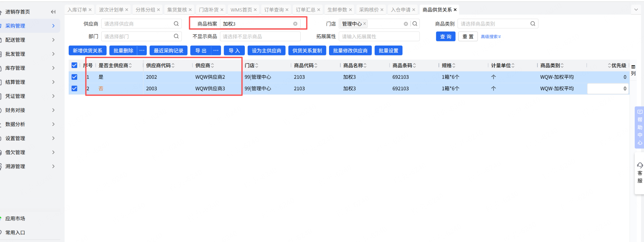The image size is (644, 242).
Task: Click 新增供货关系 button
Action: [x=87, y=51]
